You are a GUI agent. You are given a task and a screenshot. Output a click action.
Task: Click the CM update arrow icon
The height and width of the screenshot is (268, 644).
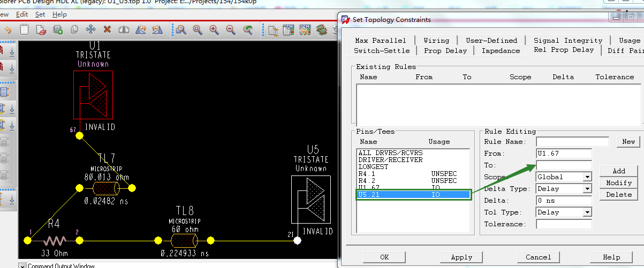(x=305, y=30)
